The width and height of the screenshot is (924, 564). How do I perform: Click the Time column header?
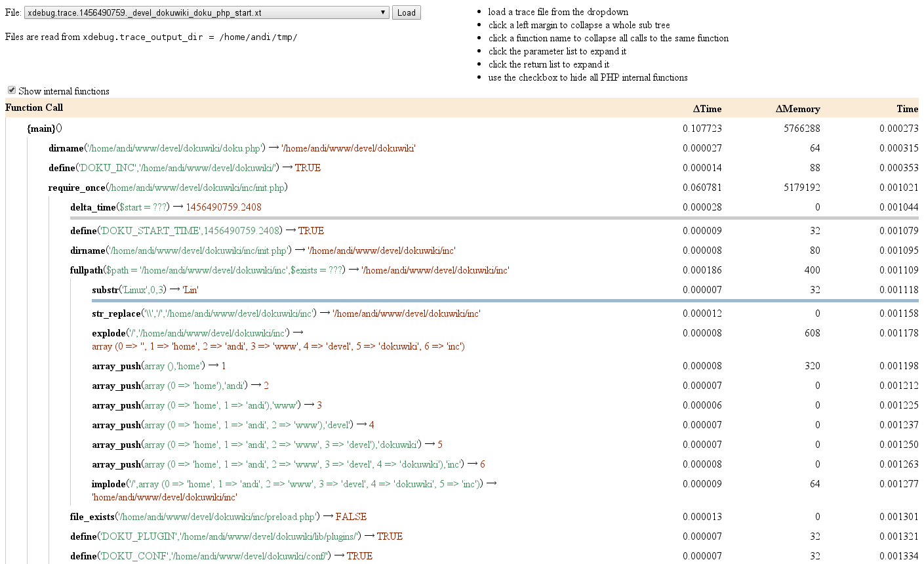pyautogui.click(x=907, y=109)
